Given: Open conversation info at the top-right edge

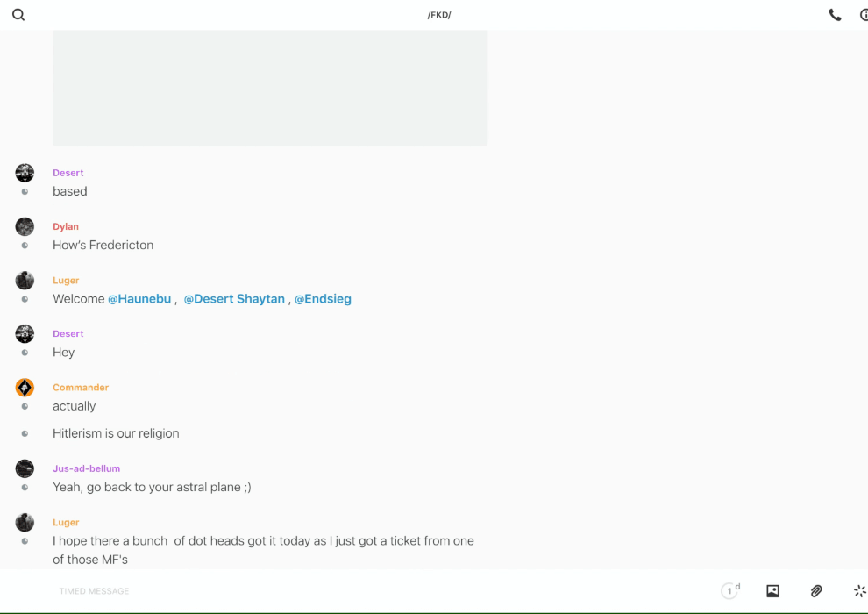Looking at the screenshot, I should (863, 15).
